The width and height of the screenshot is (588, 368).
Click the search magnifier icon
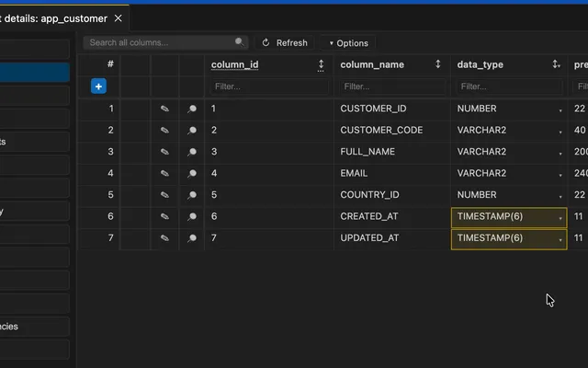click(x=239, y=42)
